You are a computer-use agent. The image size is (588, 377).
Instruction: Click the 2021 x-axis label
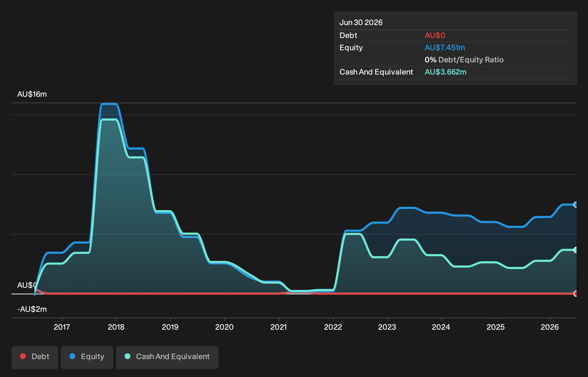pyautogui.click(x=279, y=327)
